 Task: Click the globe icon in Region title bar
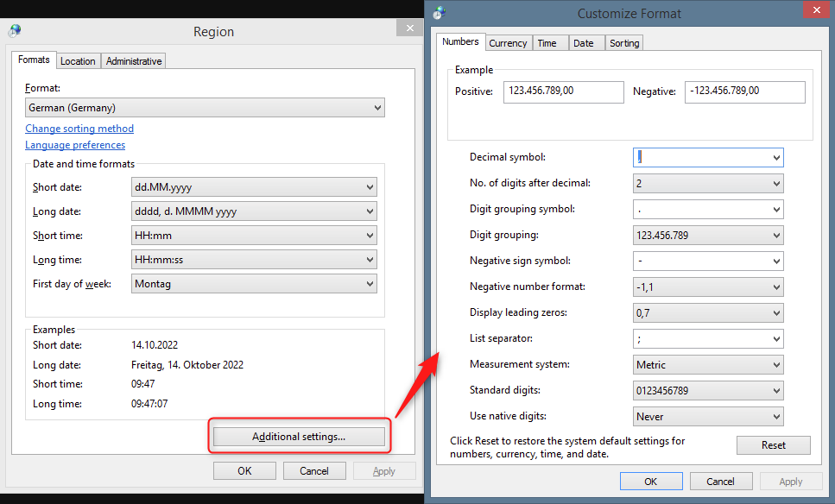(x=15, y=31)
